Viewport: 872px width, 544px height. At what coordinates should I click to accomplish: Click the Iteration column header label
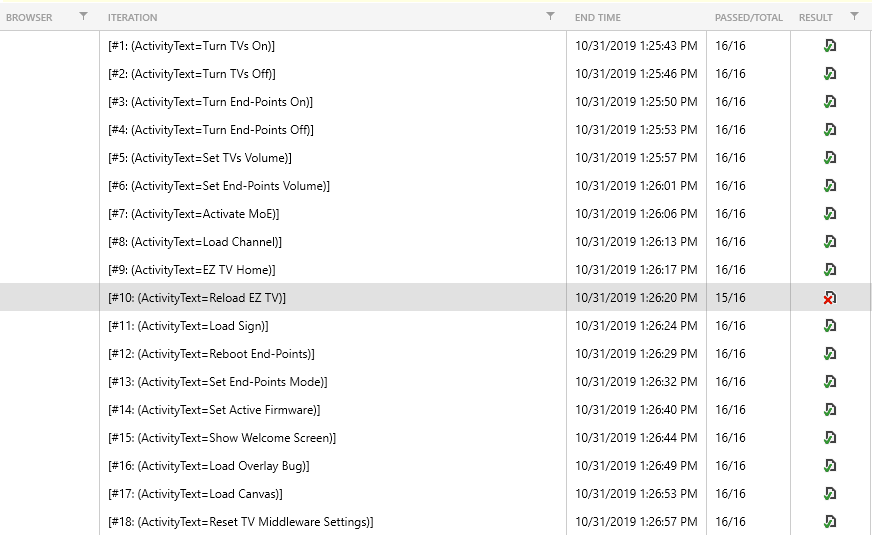(x=132, y=18)
